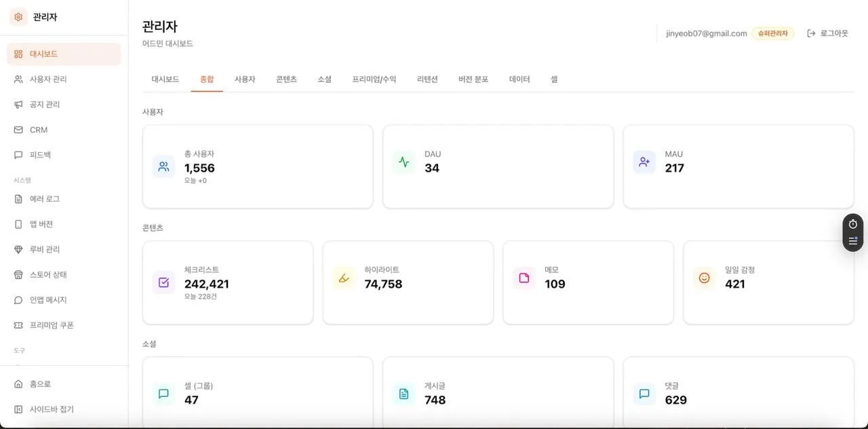Open the 총 사용자 stat card
This screenshot has height=429, width=868.
click(257, 166)
